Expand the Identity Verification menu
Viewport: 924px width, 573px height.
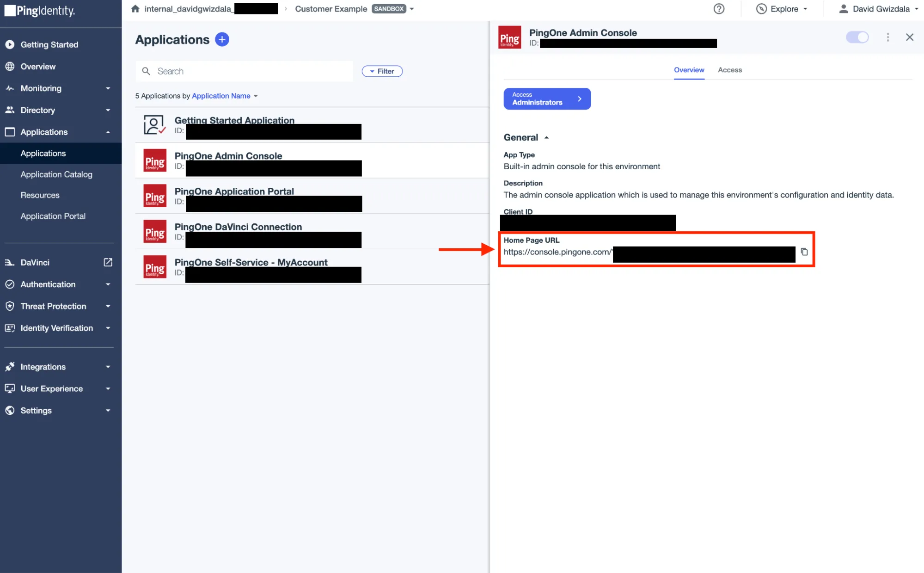coord(108,328)
